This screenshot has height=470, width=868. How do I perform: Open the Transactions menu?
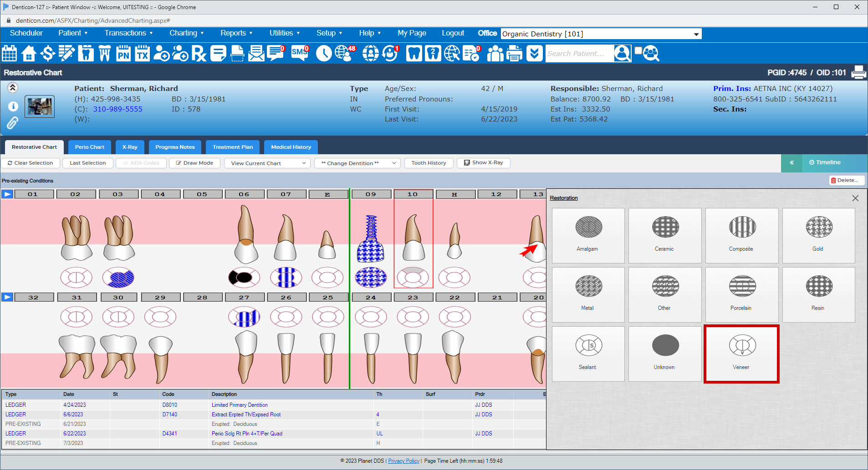[x=129, y=33]
